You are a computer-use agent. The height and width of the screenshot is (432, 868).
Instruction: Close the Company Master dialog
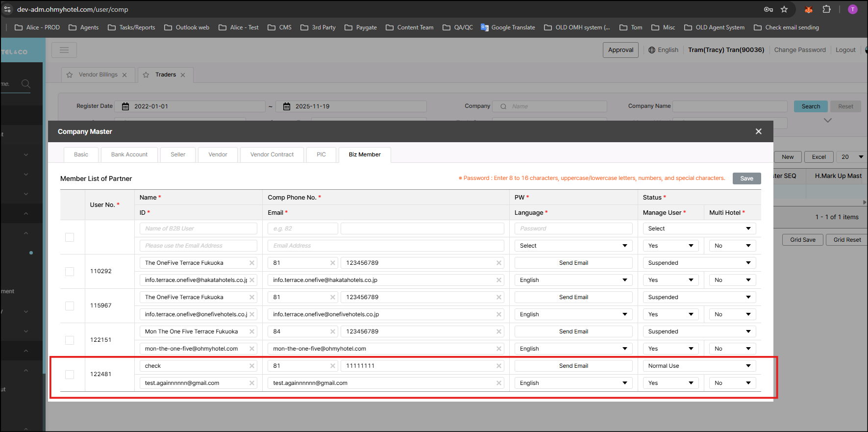[x=758, y=131]
